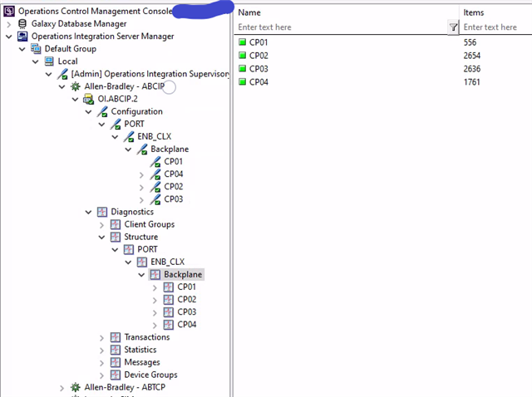The height and width of the screenshot is (397, 532).
Task: Expand the Client Groups node
Action: 101,225
